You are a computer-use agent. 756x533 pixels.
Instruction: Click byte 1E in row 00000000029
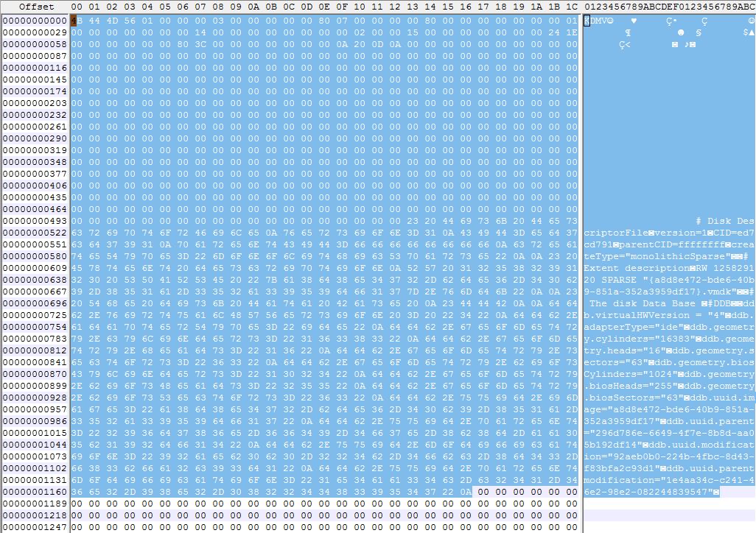tap(572, 32)
